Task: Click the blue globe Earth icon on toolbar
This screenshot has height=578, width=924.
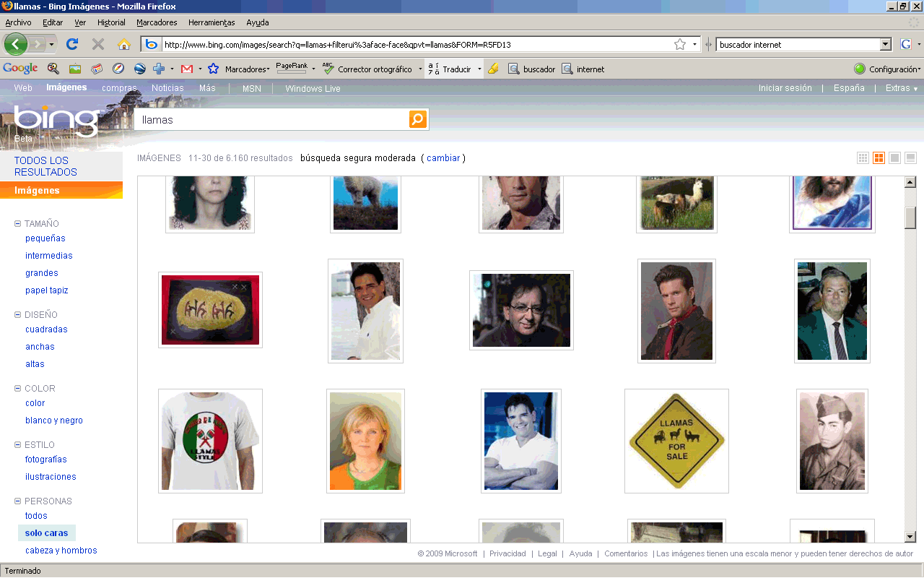Action: point(139,69)
